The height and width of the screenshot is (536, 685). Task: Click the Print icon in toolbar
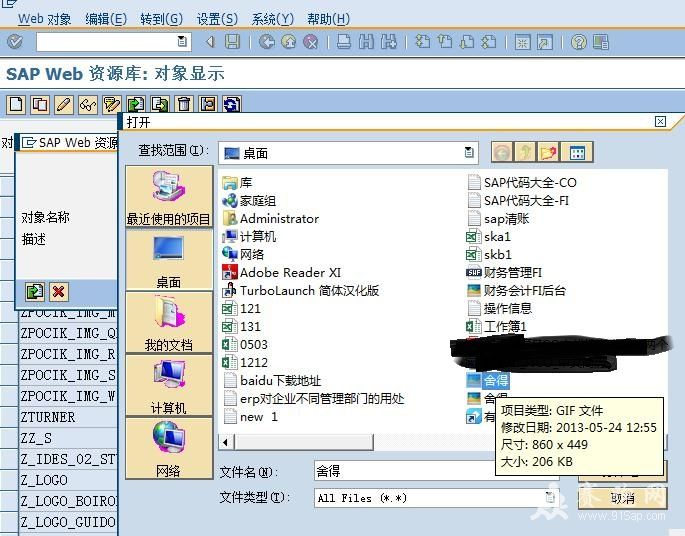pyautogui.click(x=344, y=42)
